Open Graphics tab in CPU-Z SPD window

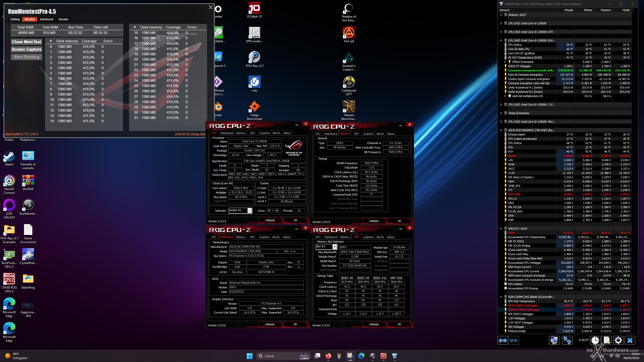pyautogui.click(x=368, y=237)
